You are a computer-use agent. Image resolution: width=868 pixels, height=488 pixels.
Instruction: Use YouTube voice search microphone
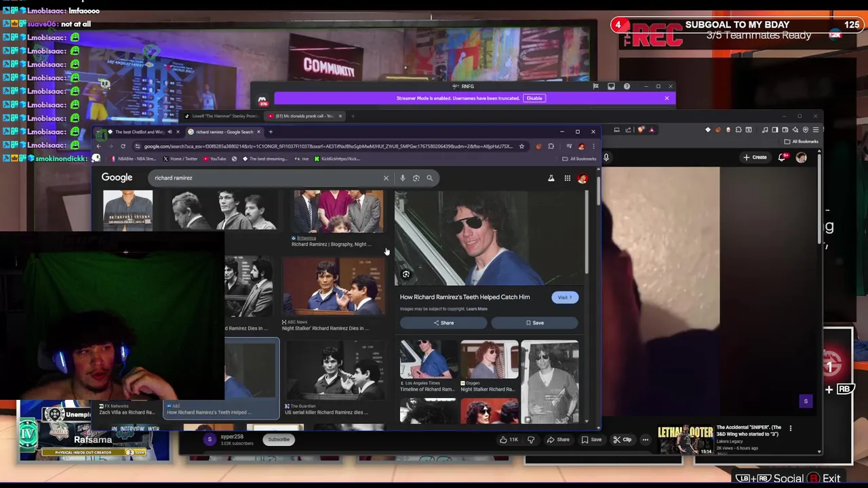[606, 158]
